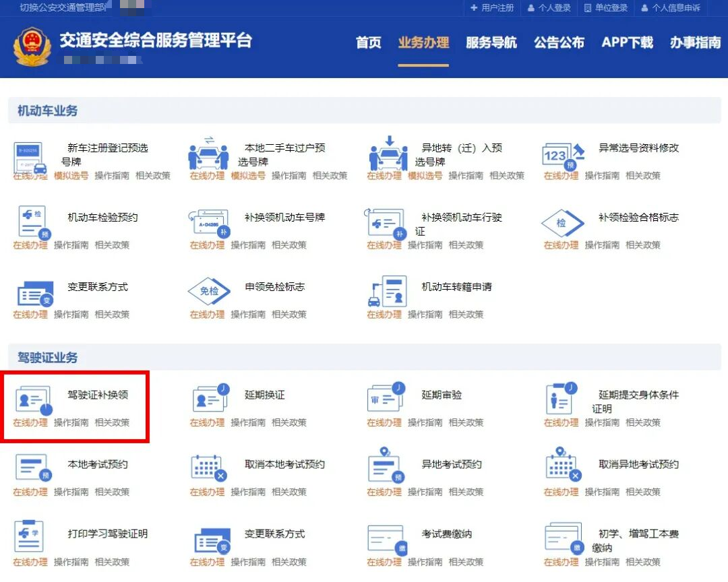This screenshot has width=728, height=582.
Task: Click 相关政策 under 补领检验合格标志
Action: (x=643, y=245)
